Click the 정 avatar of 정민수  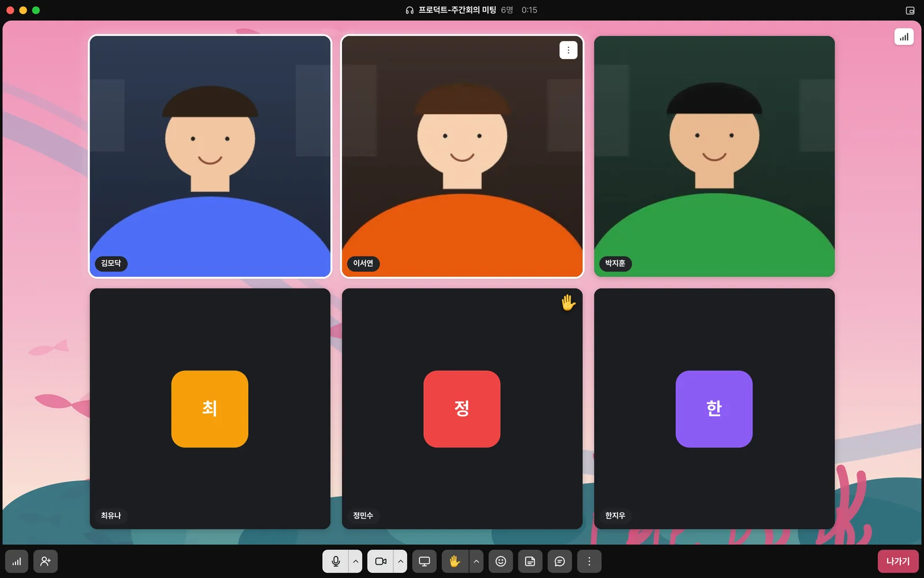pyautogui.click(x=462, y=409)
